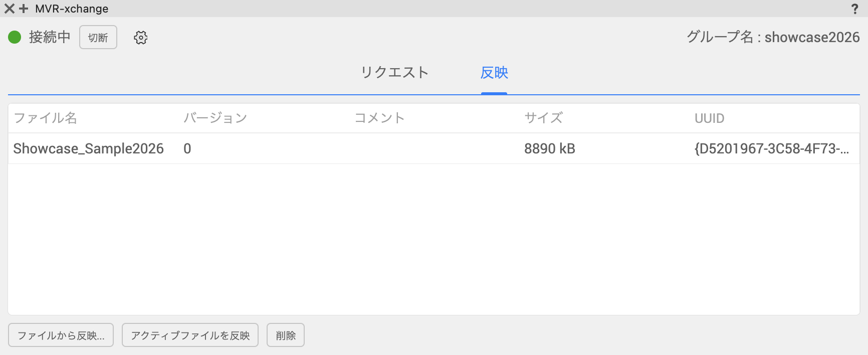Click the plus icon beside MVR-xchange title

(24, 9)
